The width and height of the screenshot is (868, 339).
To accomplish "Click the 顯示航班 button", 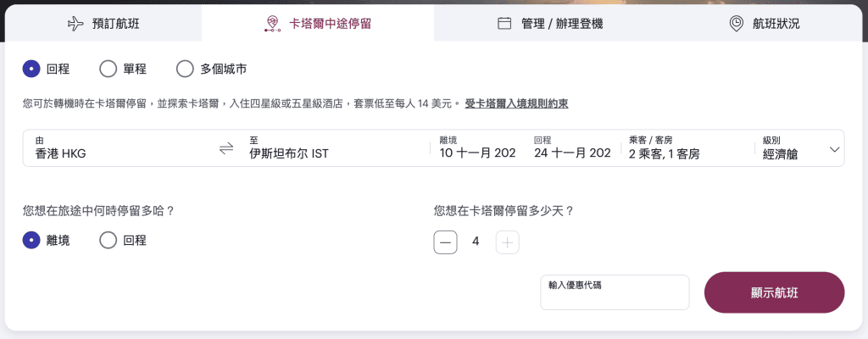I will pos(774,293).
